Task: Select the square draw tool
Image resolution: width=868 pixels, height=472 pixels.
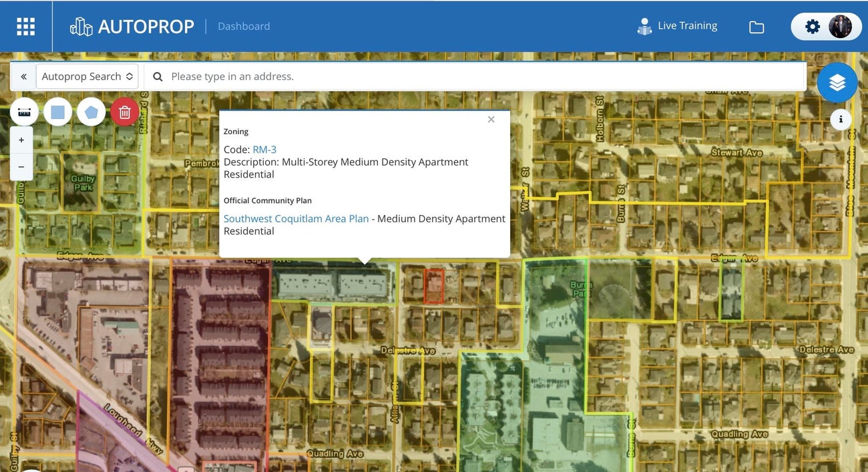Action: [58, 111]
